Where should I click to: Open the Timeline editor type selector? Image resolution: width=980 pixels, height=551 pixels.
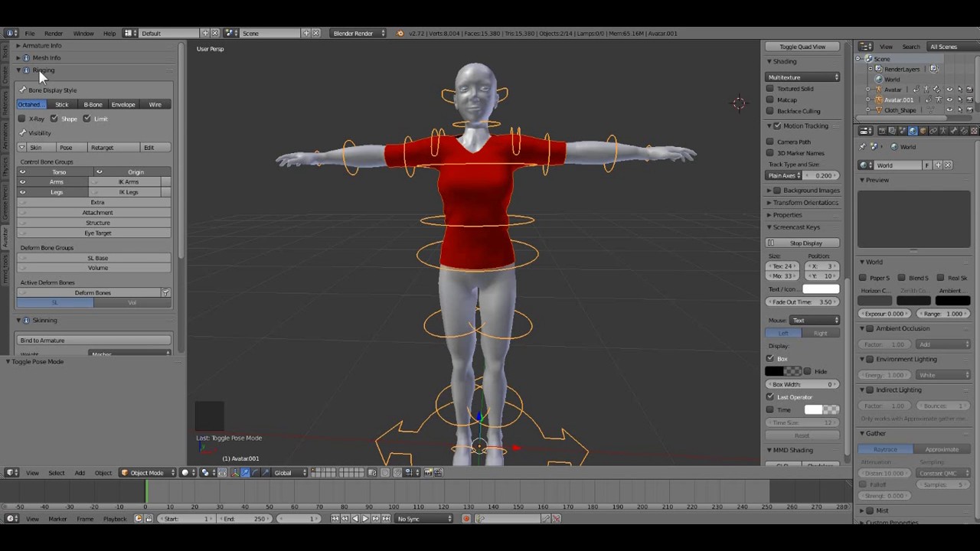point(12,519)
